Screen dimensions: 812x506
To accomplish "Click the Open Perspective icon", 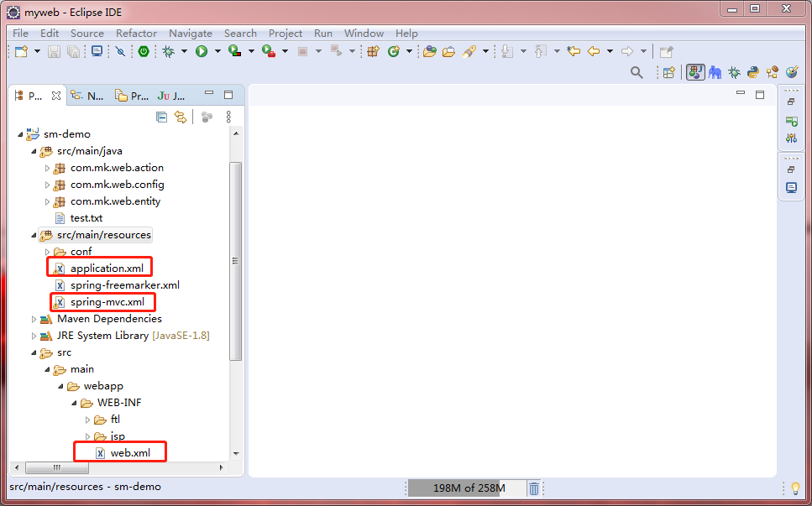I will [669, 72].
